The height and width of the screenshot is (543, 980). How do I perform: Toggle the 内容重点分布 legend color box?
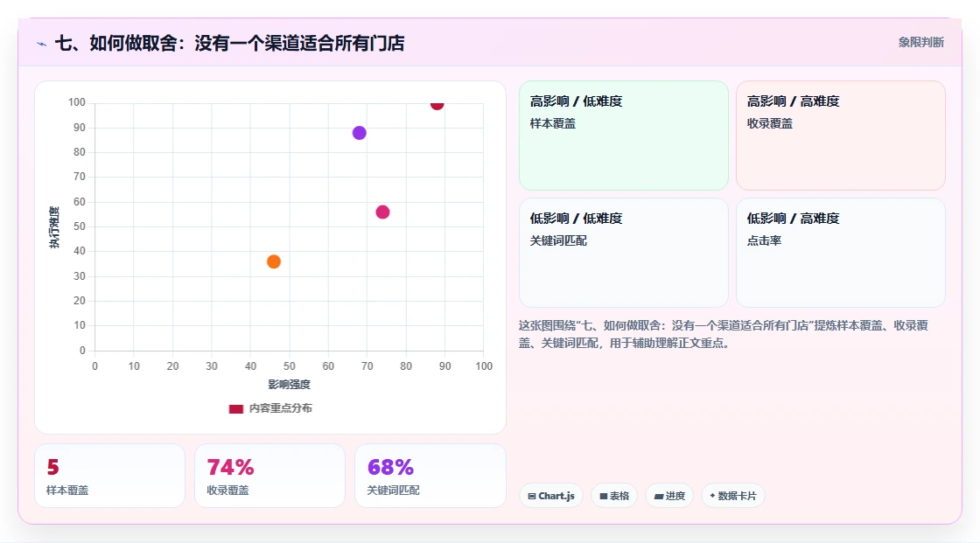click(235, 408)
